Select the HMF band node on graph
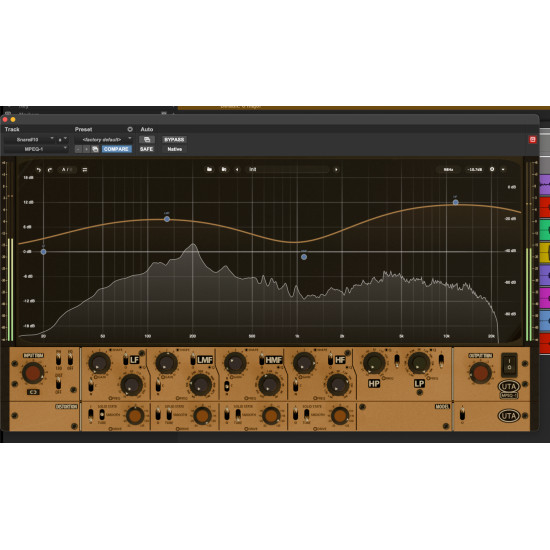Viewport: 550px width, 550px height. point(304,257)
